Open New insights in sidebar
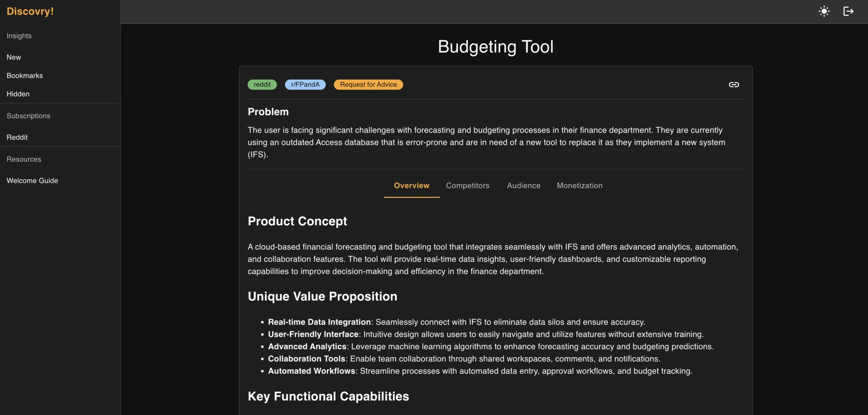The height and width of the screenshot is (415, 868). pyautogui.click(x=14, y=57)
